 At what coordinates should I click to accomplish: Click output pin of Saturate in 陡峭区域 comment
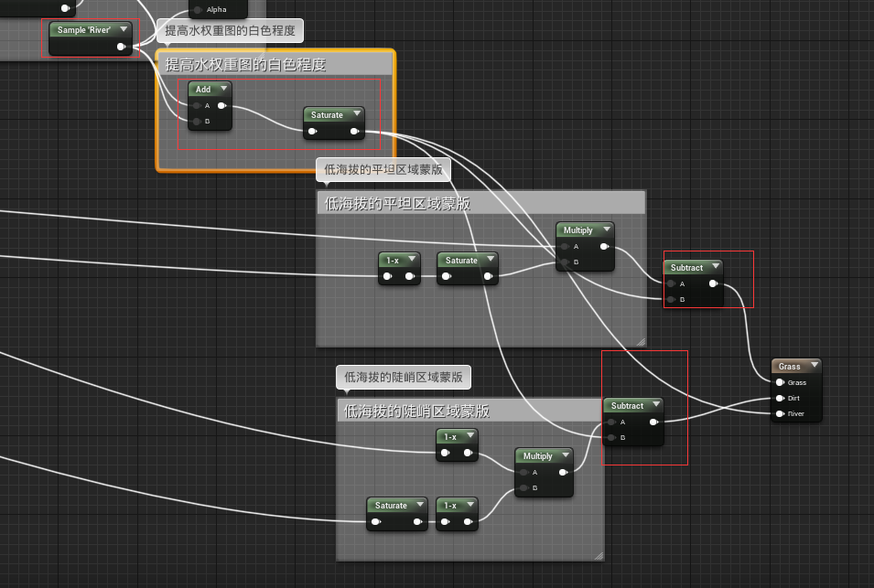(x=418, y=522)
